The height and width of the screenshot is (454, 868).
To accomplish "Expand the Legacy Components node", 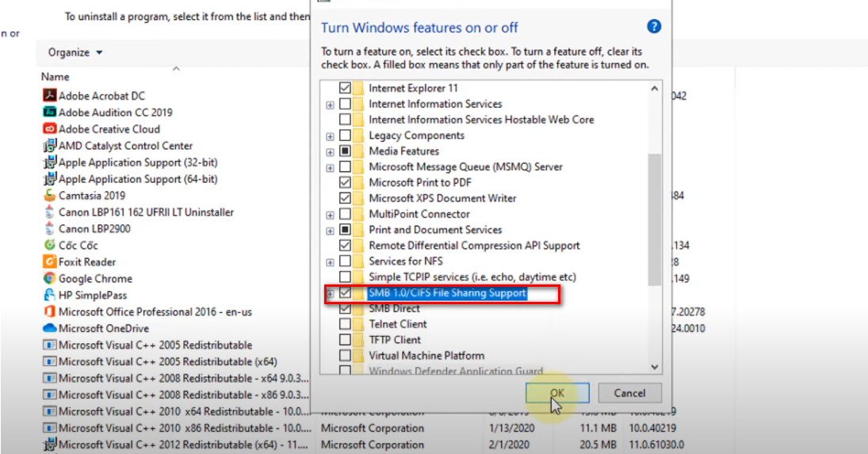I will point(330,136).
